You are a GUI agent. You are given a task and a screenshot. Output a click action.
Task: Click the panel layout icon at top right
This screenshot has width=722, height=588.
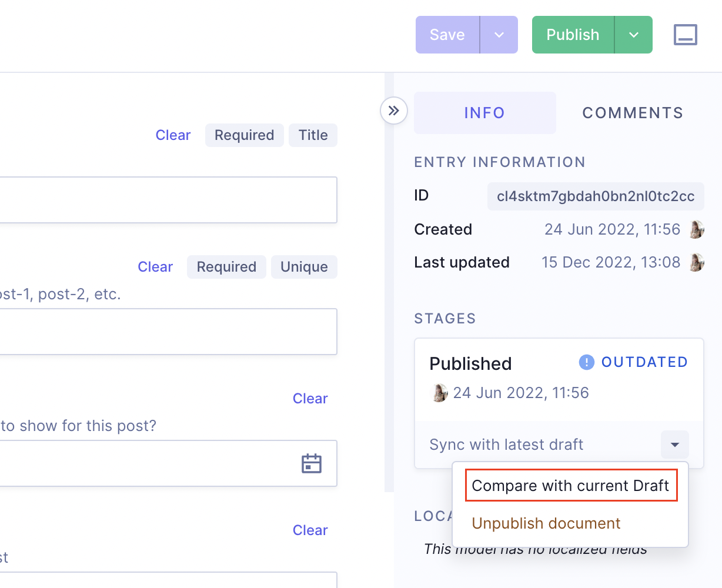685,35
